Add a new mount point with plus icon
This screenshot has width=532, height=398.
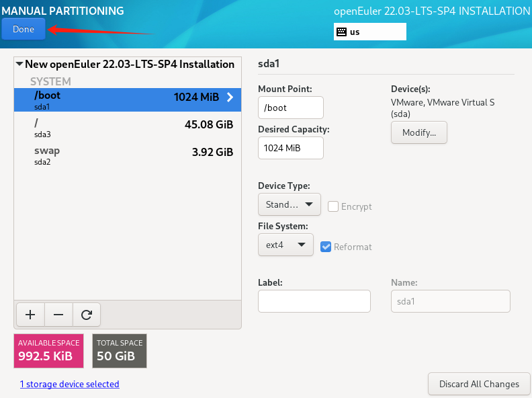[x=30, y=315]
